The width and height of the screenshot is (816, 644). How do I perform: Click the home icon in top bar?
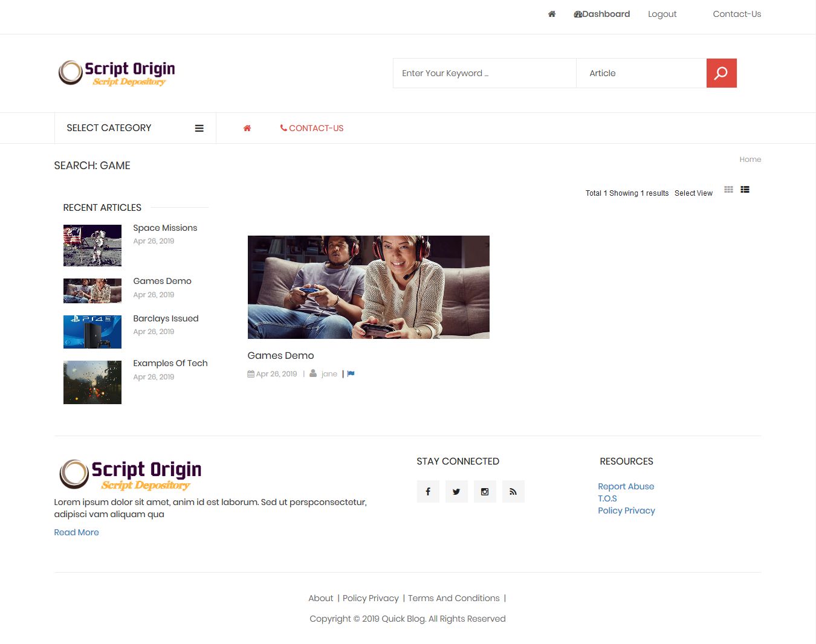click(551, 14)
